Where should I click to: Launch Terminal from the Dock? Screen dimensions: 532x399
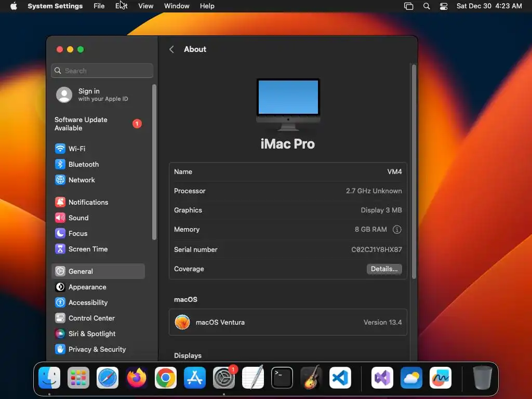(282, 378)
